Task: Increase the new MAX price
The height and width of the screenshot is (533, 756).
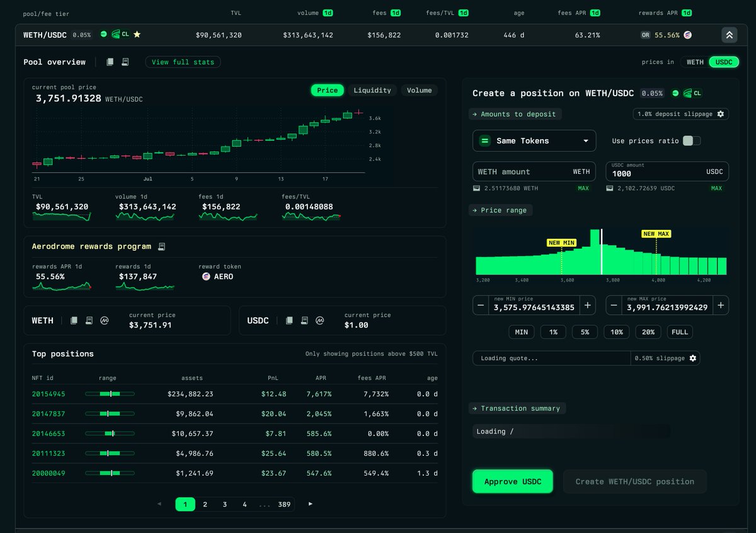Action: [721, 306]
